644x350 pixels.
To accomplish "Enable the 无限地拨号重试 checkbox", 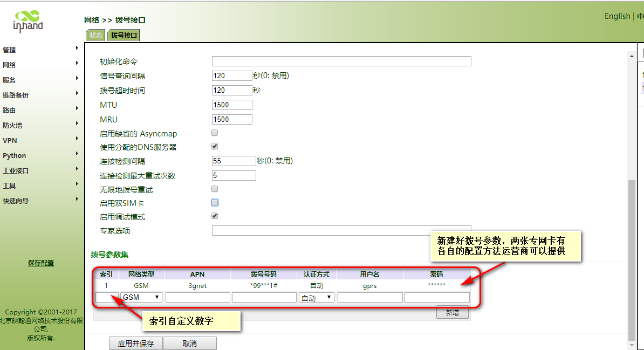I will coord(214,188).
